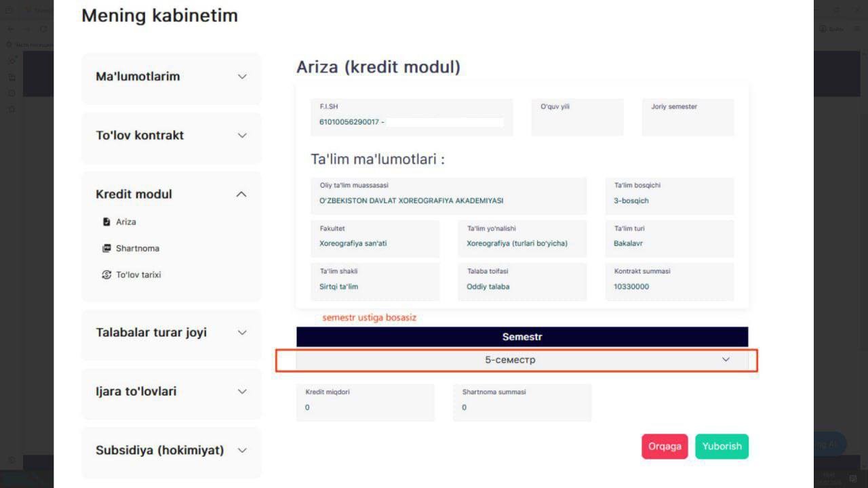The width and height of the screenshot is (868, 488).
Task: Open the 5-семестр semester dropdown
Action: click(x=510, y=360)
